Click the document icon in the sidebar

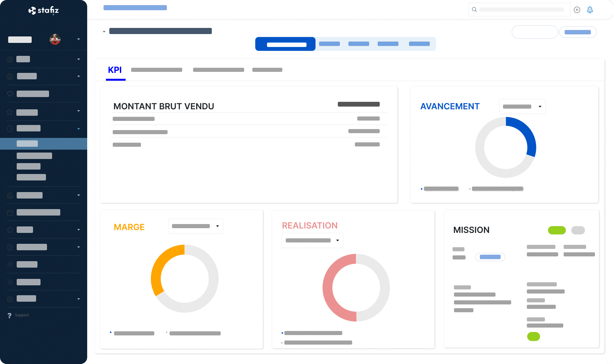pyautogui.click(x=10, y=247)
